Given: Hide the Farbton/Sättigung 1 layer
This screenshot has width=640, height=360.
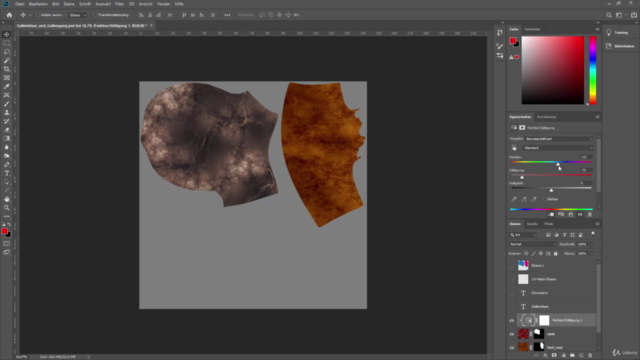Looking at the screenshot, I should coord(512,320).
